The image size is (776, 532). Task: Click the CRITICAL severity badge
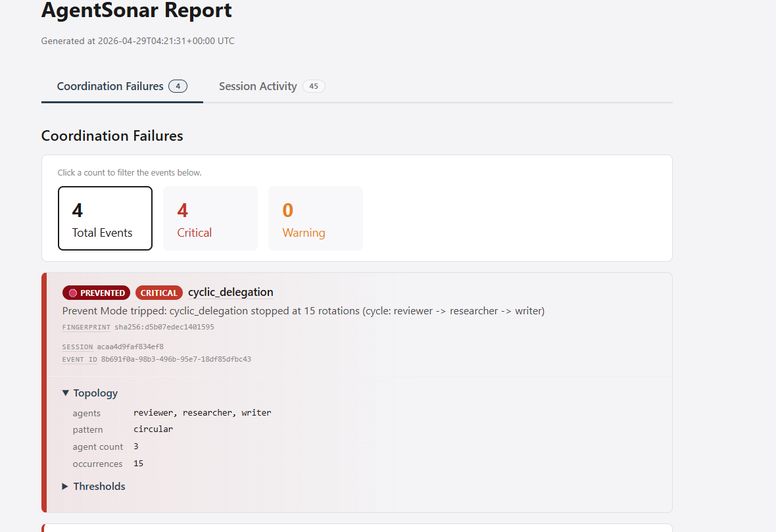[x=158, y=293]
